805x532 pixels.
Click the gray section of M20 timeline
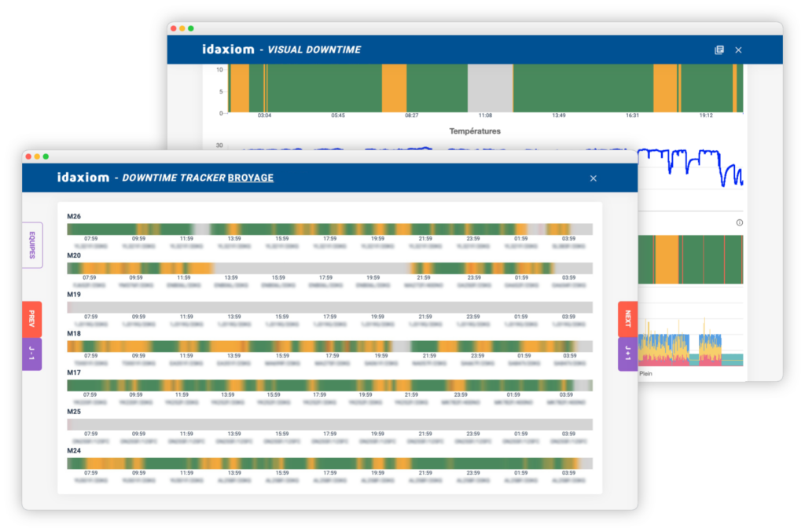pyautogui.click(x=314, y=268)
